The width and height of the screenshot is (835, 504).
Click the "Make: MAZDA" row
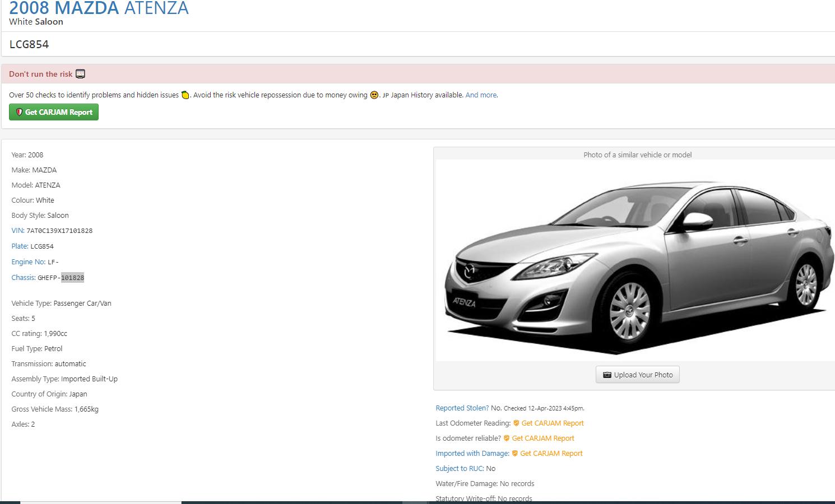pyautogui.click(x=34, y=170)
